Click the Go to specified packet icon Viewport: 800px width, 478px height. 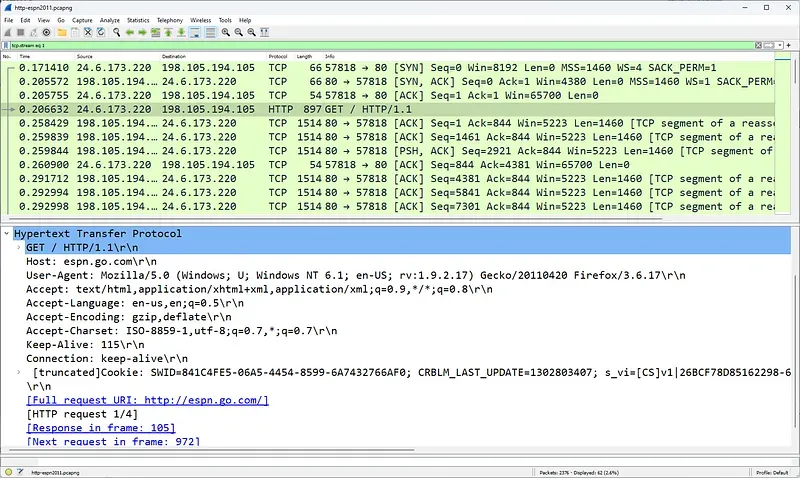(x=155, y=33)
